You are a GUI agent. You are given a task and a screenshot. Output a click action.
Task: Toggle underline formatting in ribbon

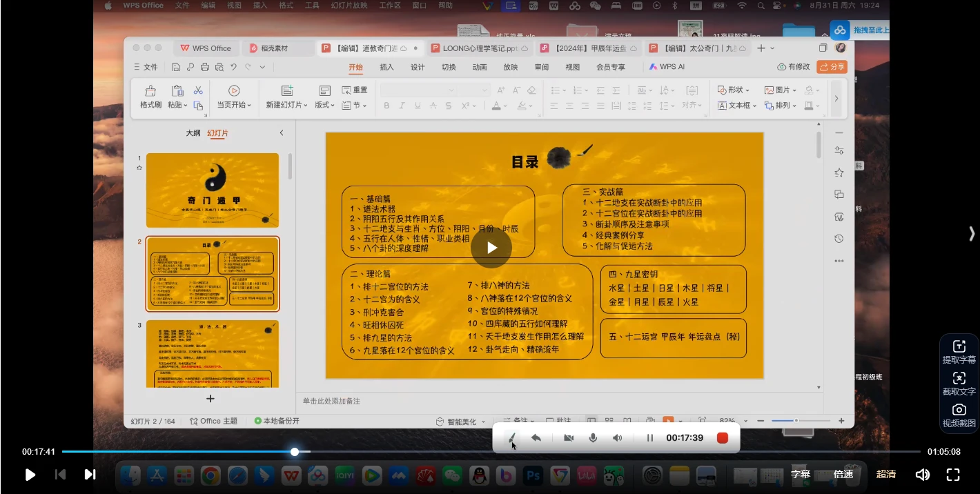[418, 106]
